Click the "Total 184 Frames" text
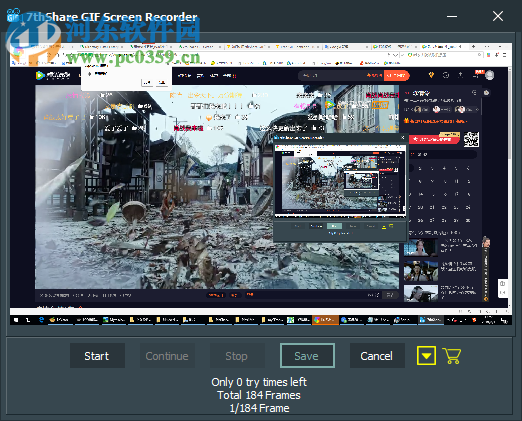This screenshot has height=421, width=522. coord(259,395)
